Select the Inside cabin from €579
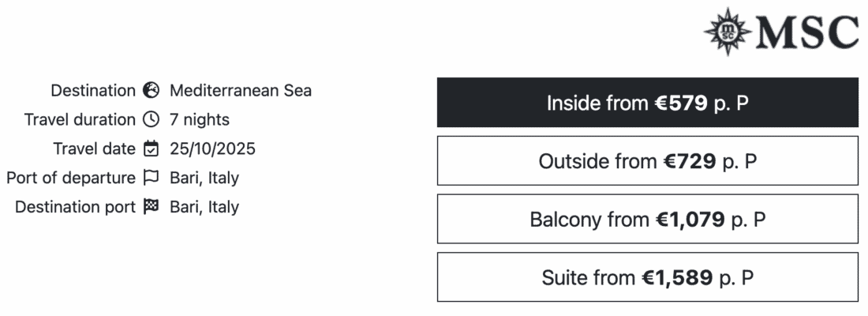This screenshot has width=868, height=316. (x=647, y=103)
